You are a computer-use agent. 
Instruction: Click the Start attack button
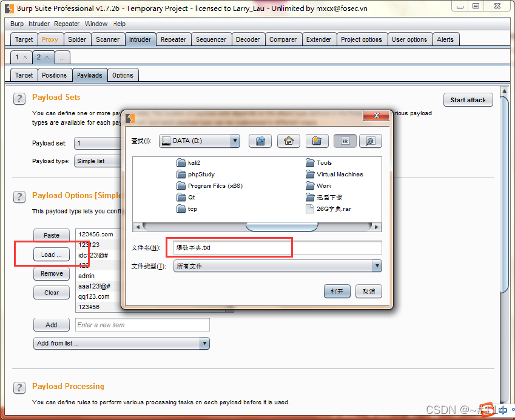click(468, 100)
